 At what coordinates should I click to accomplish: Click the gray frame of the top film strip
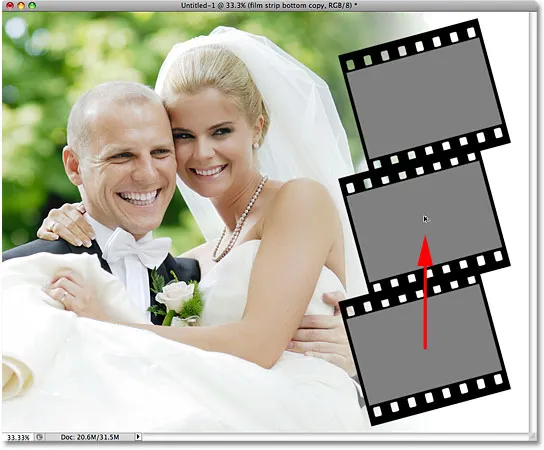(424, 99)
